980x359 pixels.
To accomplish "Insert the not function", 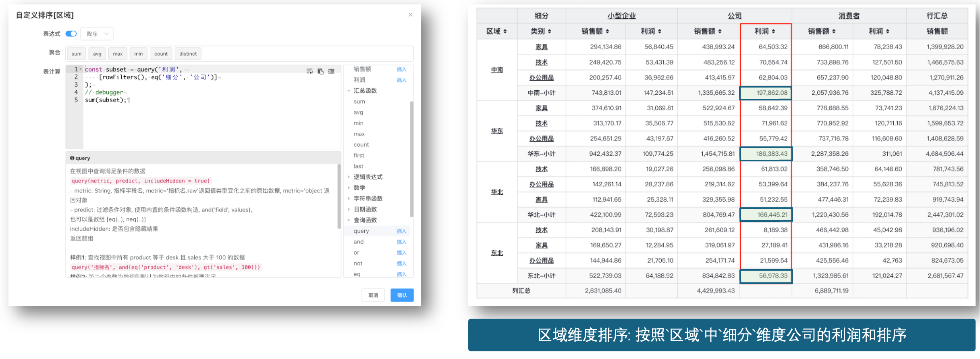I will point(401,264).
